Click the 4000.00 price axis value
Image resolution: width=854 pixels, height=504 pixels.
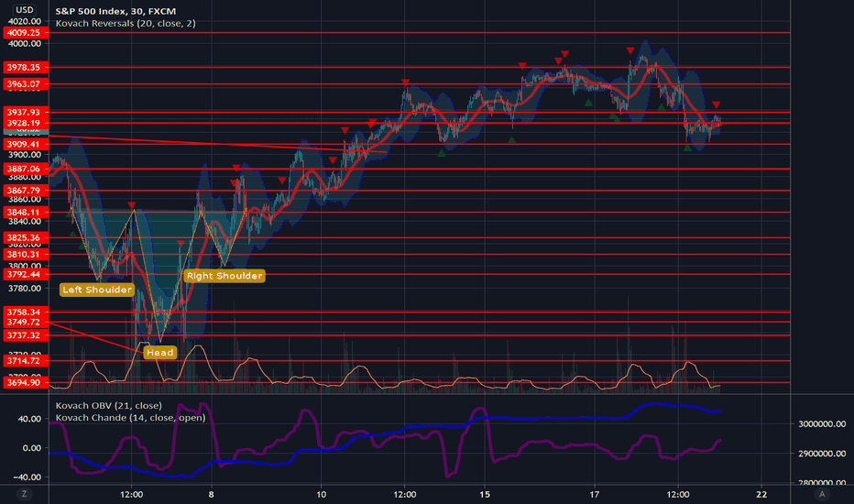[x=25, y=44]
